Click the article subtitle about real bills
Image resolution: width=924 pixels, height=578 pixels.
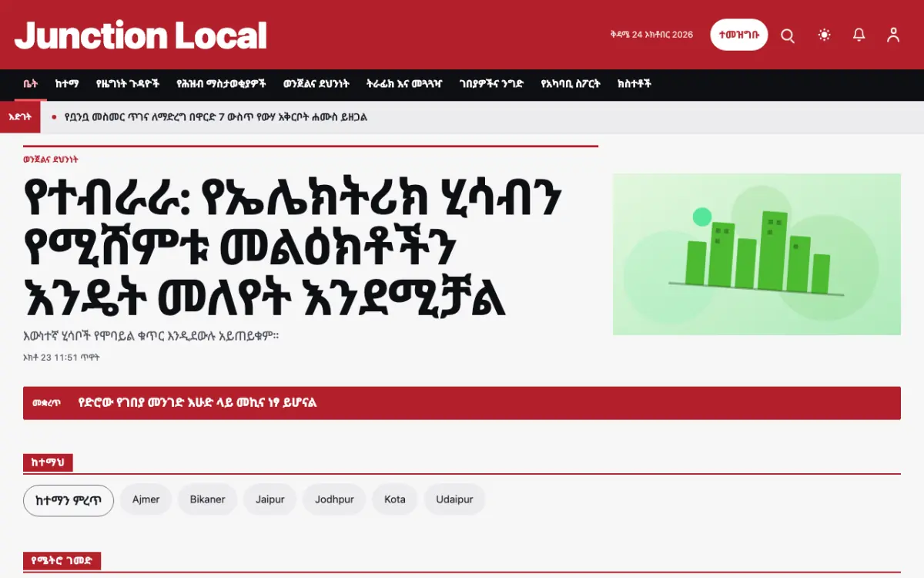tap(151, 336)
